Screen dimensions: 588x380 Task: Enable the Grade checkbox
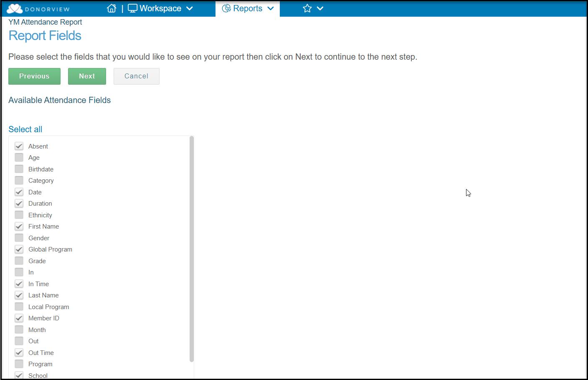coord(19,261)
